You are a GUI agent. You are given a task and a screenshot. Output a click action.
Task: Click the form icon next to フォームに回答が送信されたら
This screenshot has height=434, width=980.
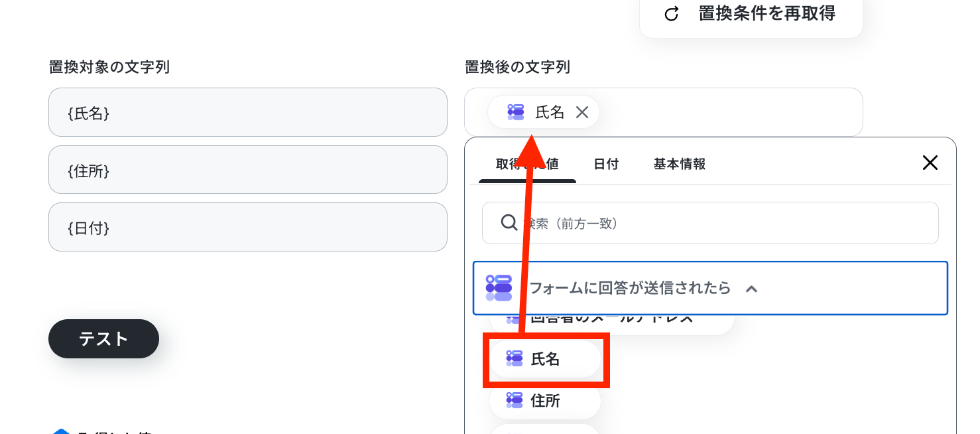[499, 287]
